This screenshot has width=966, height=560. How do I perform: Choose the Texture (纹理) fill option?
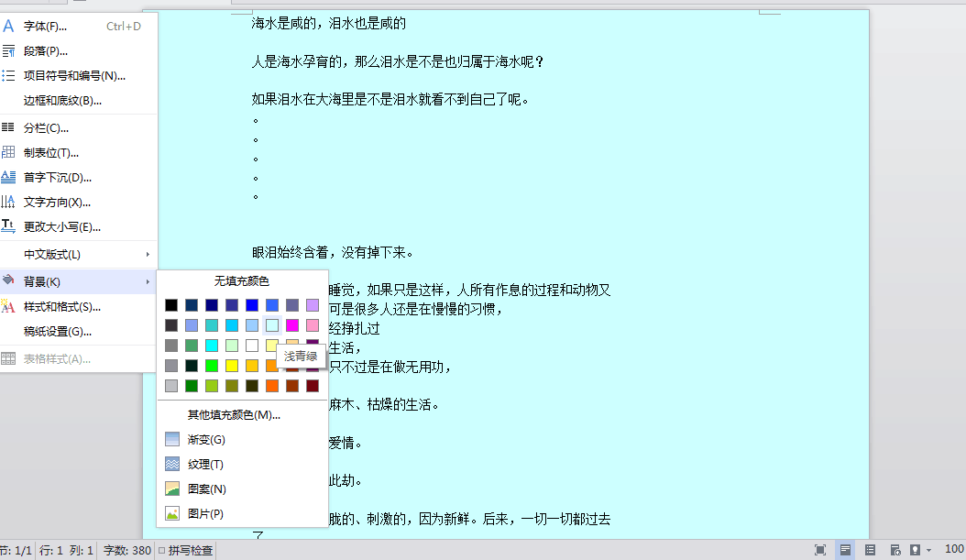click(205, 465)
